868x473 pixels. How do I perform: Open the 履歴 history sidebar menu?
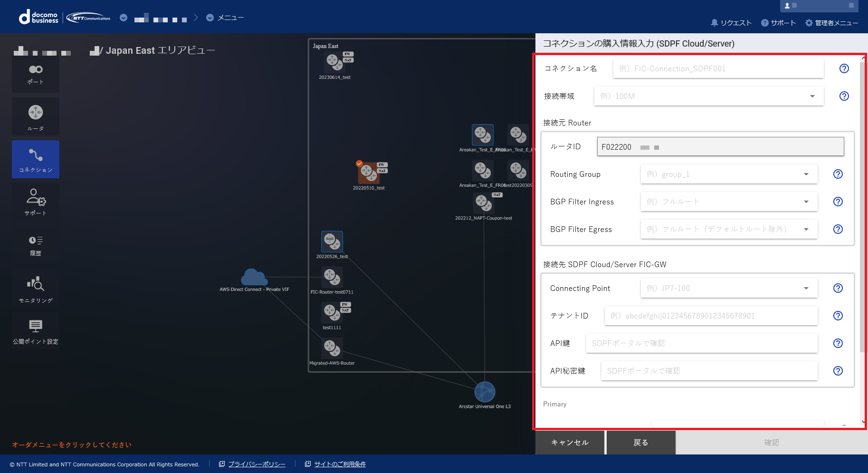(36, 245)
